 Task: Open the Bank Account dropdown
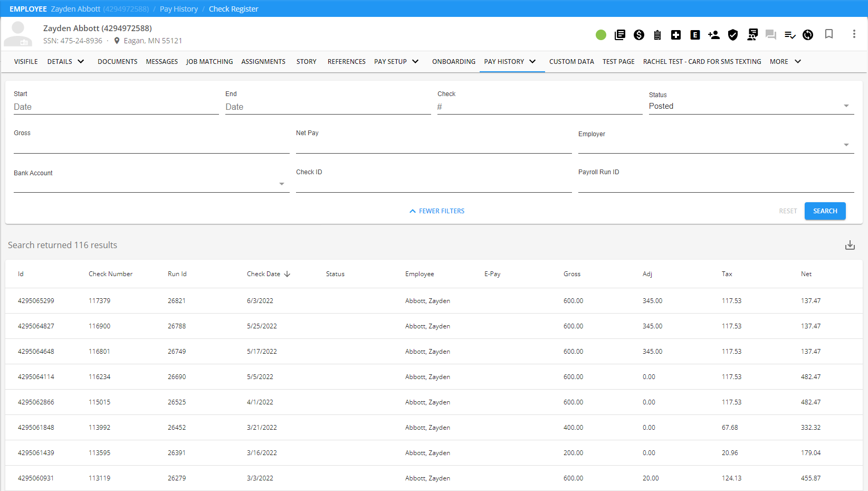151,184
